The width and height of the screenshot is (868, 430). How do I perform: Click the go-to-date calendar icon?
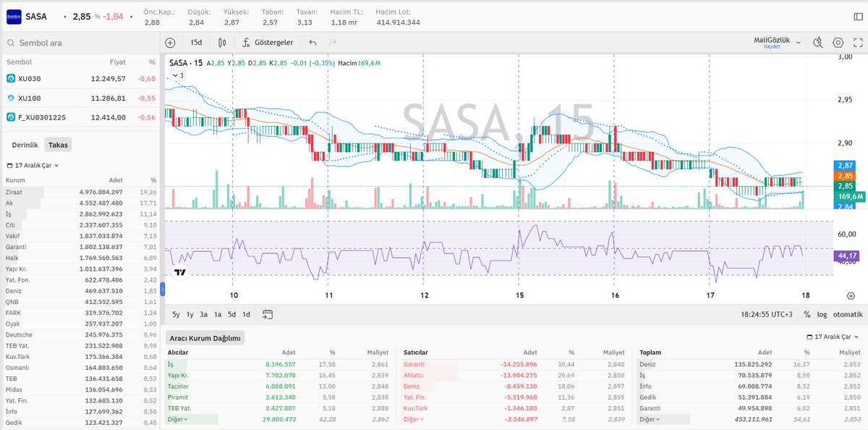[x=267, y=314]
